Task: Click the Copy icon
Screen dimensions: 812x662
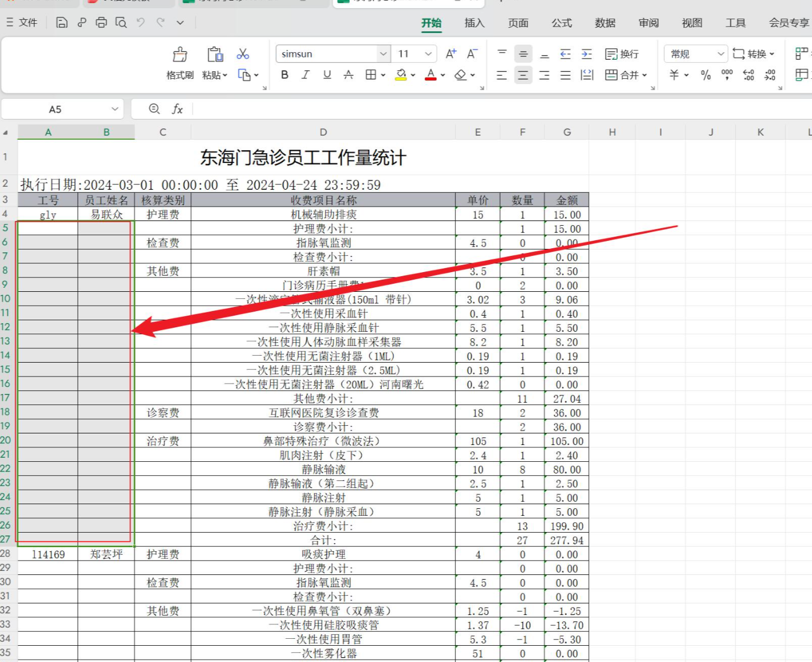Action: [x=244, y=75]
